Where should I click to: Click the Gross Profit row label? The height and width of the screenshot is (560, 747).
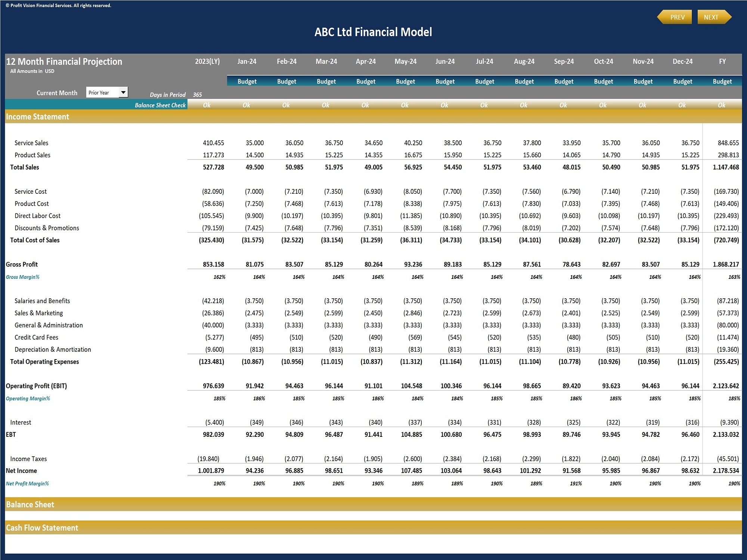[x=22, y=264]
